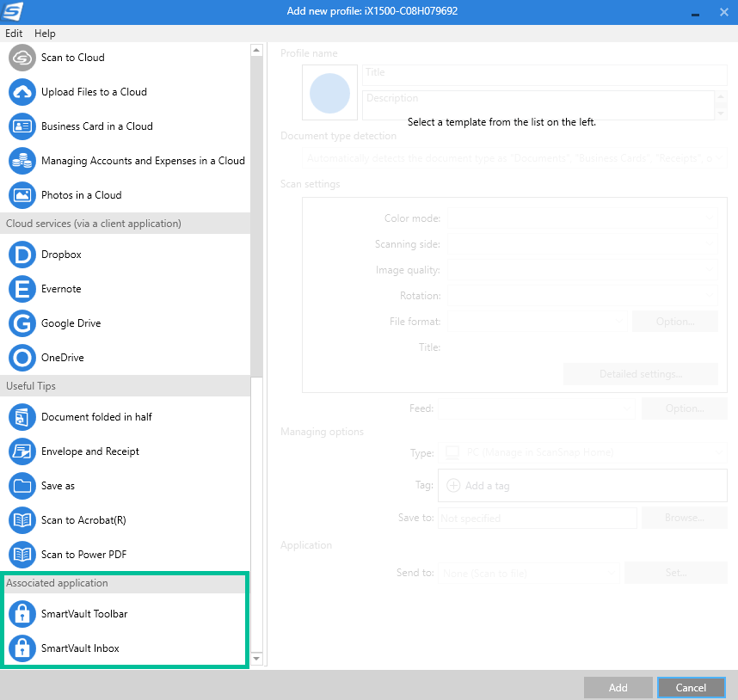Click Description field up arrow
Image resolution: width=738 pixels, height=700 pixels.
721,97
